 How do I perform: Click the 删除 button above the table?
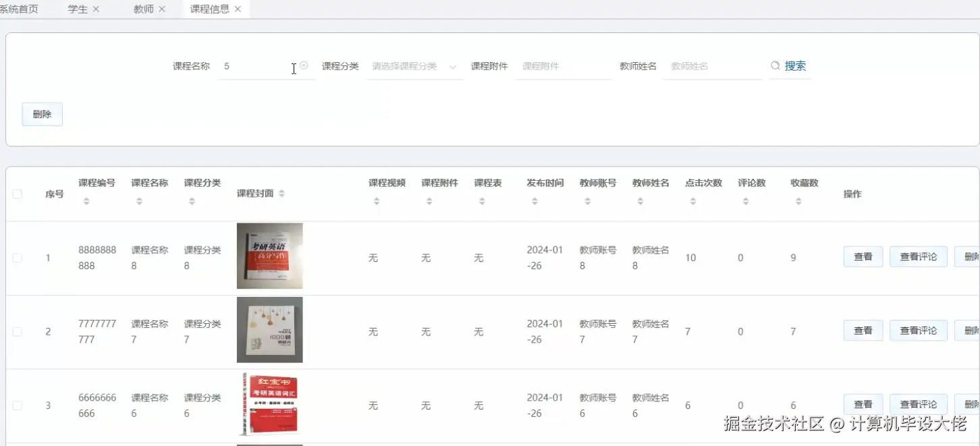(42, 113)
